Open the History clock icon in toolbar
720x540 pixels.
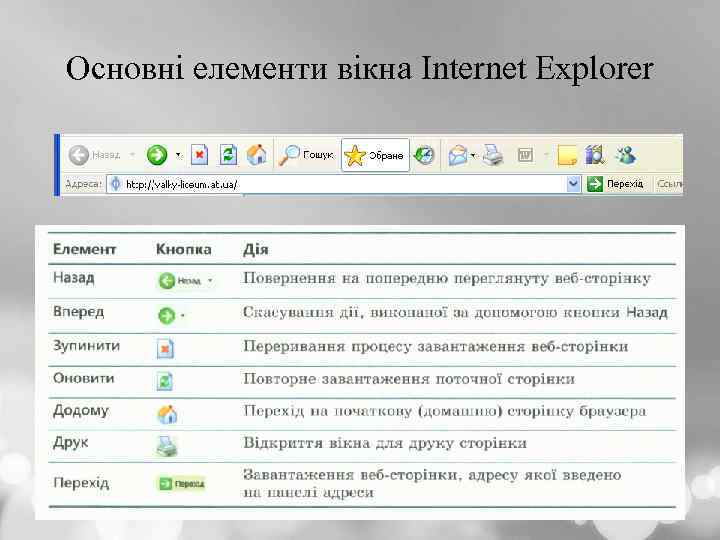point(424,155)
